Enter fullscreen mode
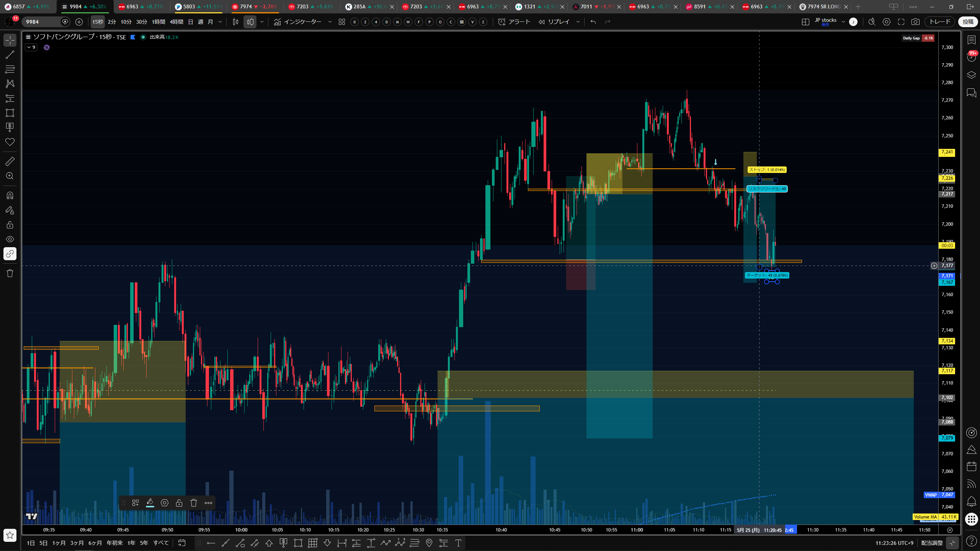Viewport: 980px width, 551px height. (901, 22)
